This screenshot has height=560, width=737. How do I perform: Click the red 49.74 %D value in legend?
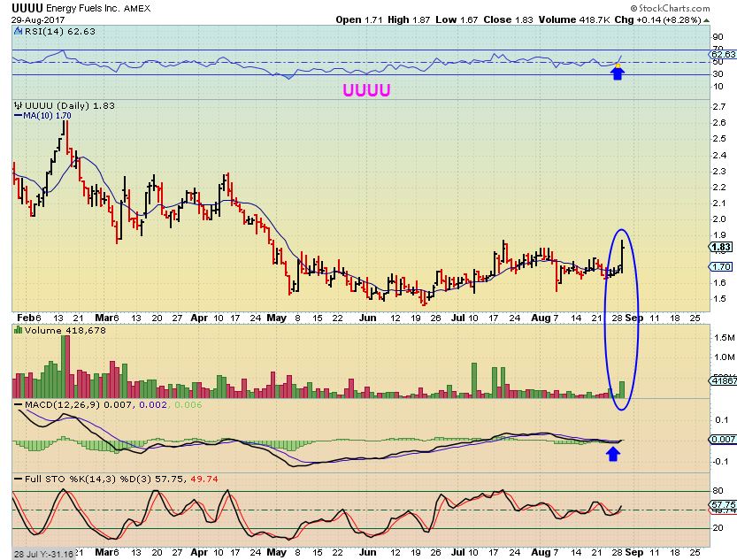(x=204, y=479)
